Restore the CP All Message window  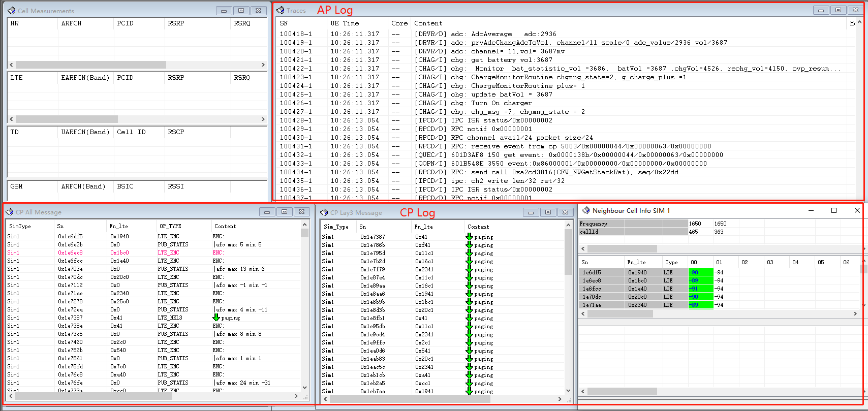(284, 212)
